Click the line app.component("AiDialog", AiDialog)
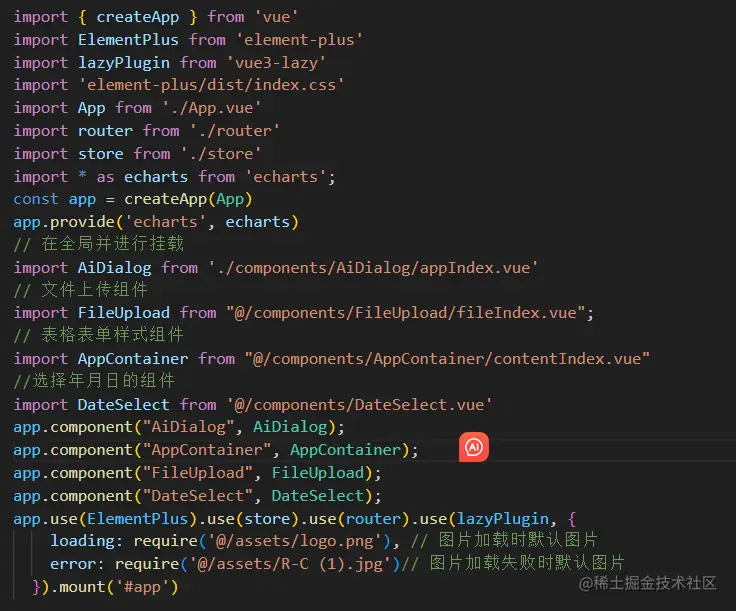This screenshot has width=736, height=611. click(x=179, y=428)
